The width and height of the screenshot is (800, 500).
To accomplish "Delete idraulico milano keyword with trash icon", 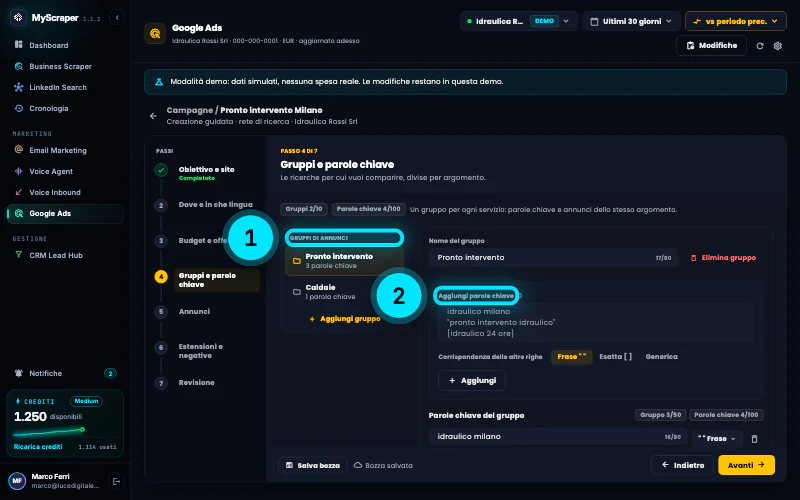I will click(x=754, y=439).
